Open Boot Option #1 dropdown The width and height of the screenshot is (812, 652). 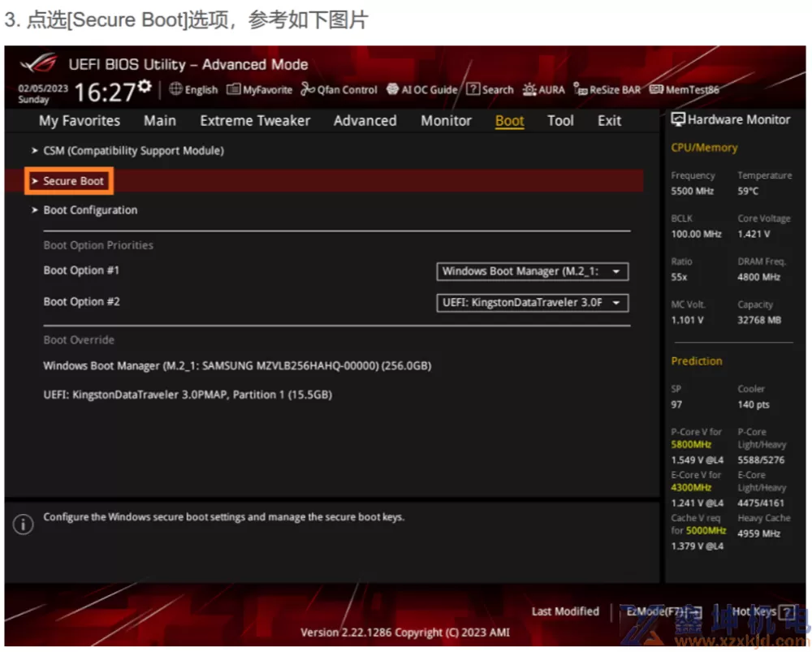click(x=533, y=271)
